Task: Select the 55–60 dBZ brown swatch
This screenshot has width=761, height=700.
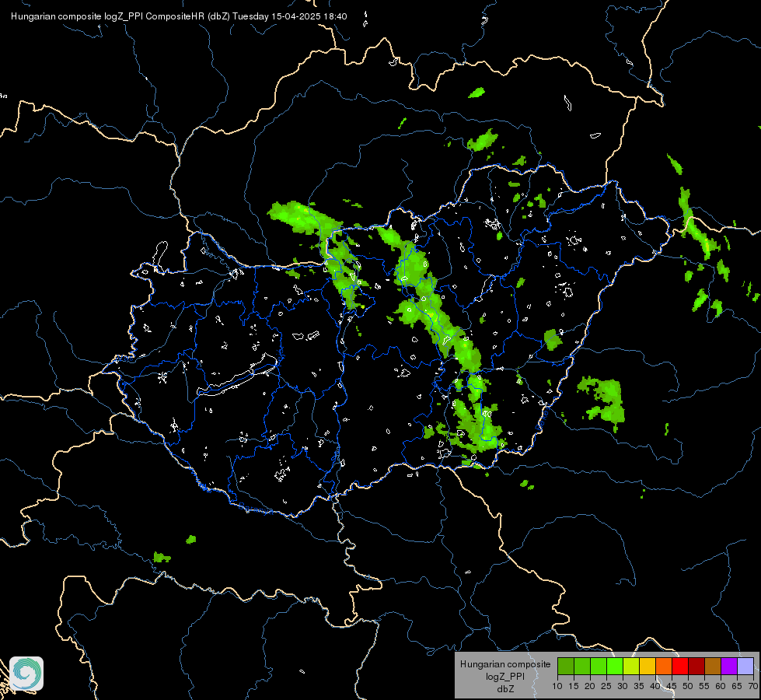Action: click(713, 666)
